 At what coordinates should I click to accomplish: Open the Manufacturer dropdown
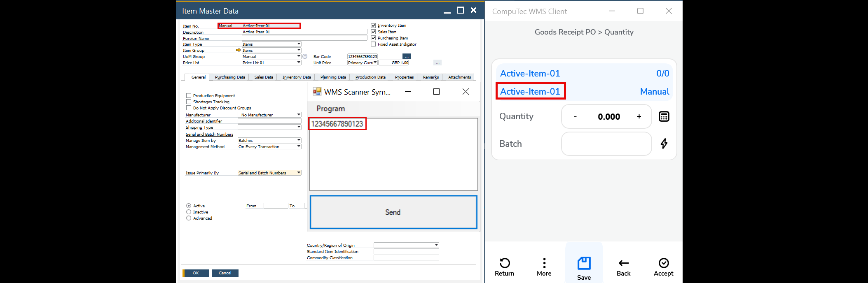[299, 115]
